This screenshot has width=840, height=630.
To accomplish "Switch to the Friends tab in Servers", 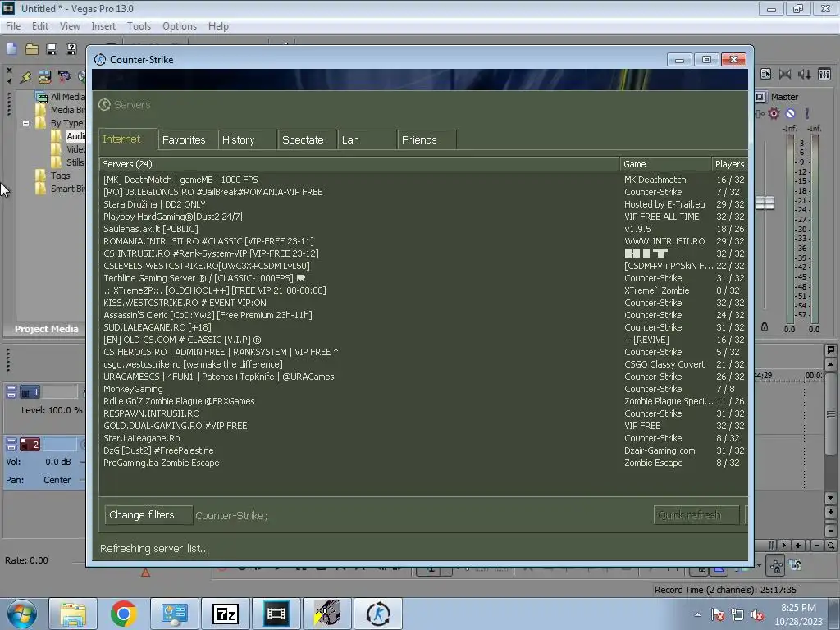I will (x=427, y=139).
